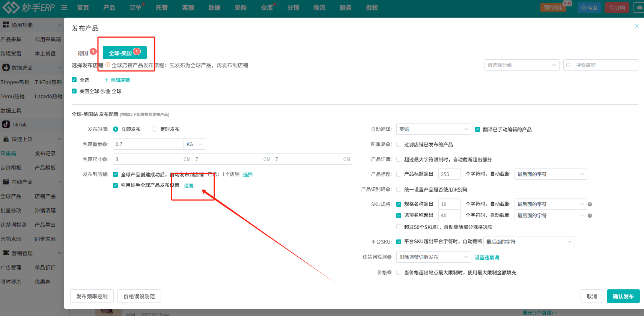Open 规格名称 row 最后面的字符 dropdown
Image resolution: width=644 pixels, height=316 pixels.
point(551,204)
